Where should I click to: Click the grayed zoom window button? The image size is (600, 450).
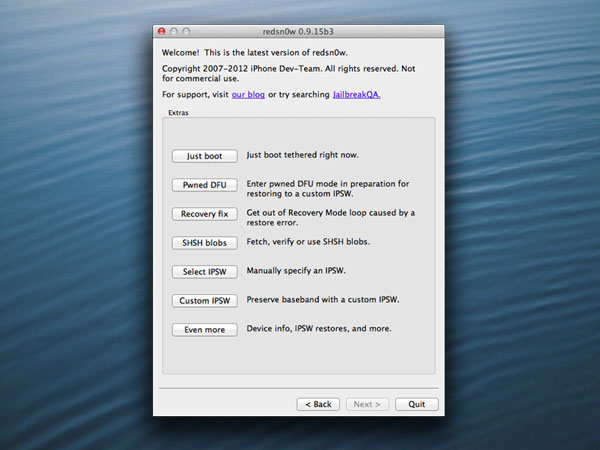pos(186,31)
